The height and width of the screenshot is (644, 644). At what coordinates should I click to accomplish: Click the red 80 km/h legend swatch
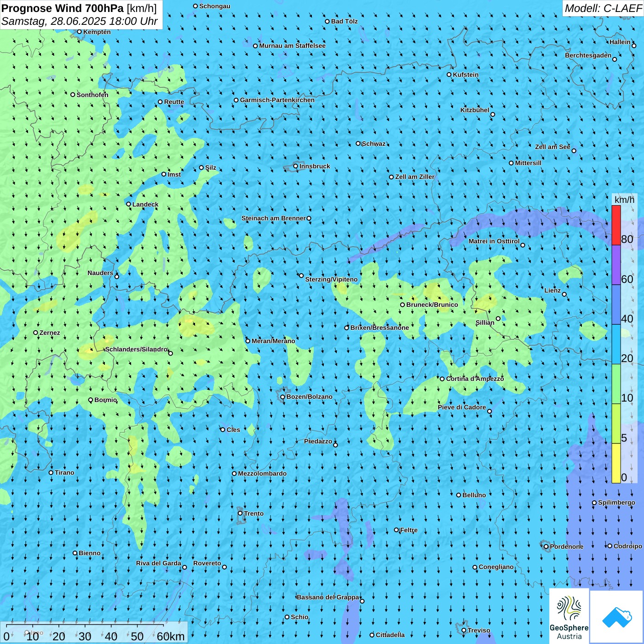[616, 225]
